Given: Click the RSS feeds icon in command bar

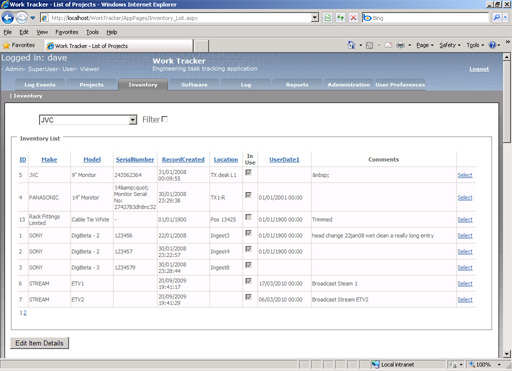Looking at the screenshot, I should [x=369, y=45].
